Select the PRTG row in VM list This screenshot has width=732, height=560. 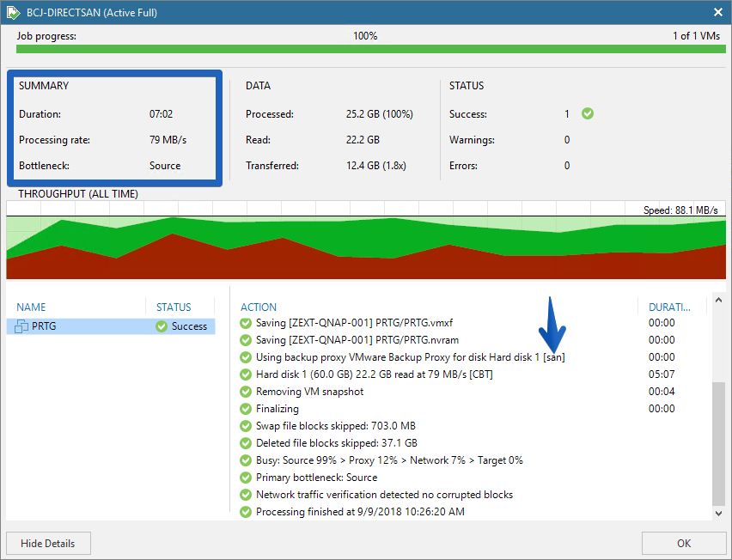click(x=111, y=326)
